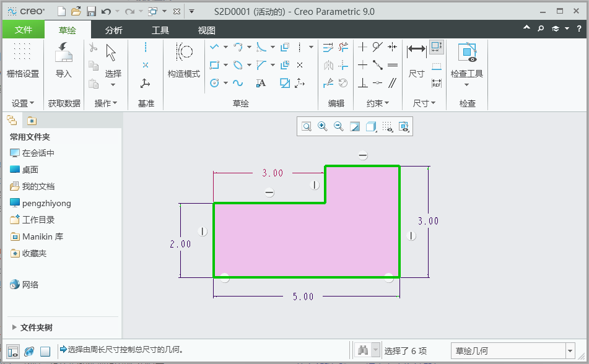This screenshot has height=364, width=589.
Task: Open the 栅格设置 grid settings tool
Action: click(22, 60)
